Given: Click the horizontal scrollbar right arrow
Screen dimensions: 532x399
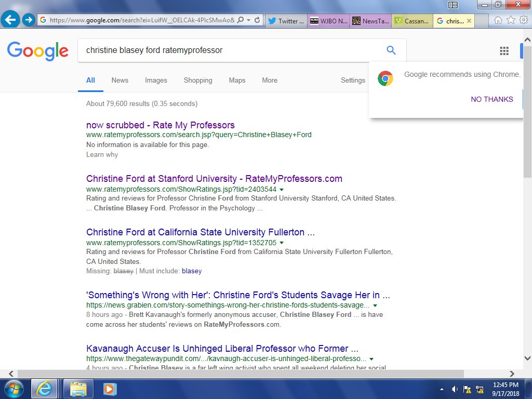Looking at the screenshot, I should point(512,374).
